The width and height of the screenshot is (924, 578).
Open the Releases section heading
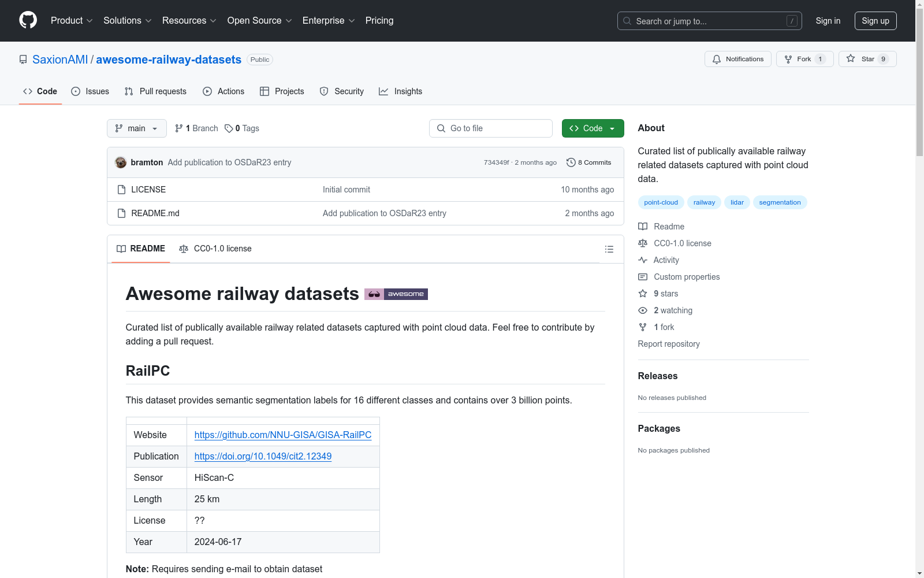pyautogui.click(x=658, y=376)
